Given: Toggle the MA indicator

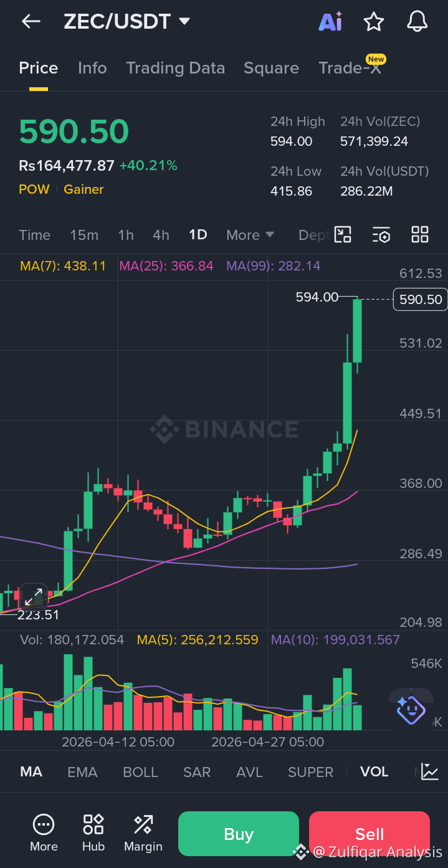Looking at the screenshot, I should click(x=31, y=772).
